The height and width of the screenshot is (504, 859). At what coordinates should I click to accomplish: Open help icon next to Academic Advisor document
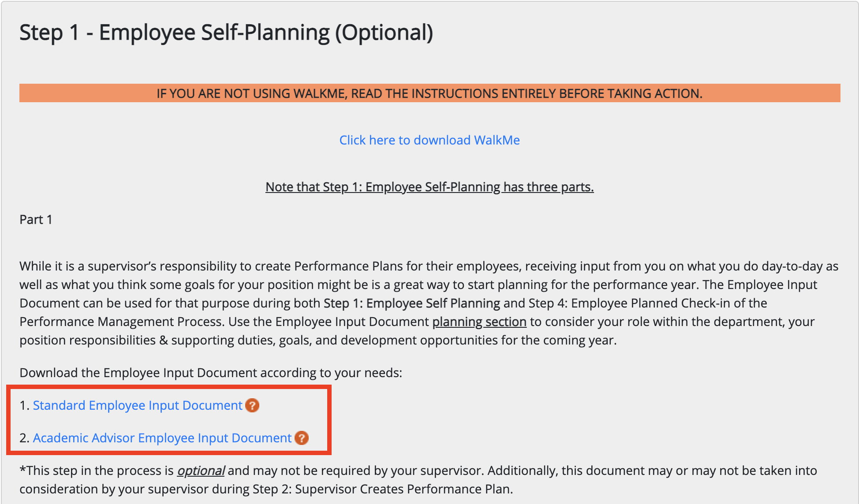302,438
